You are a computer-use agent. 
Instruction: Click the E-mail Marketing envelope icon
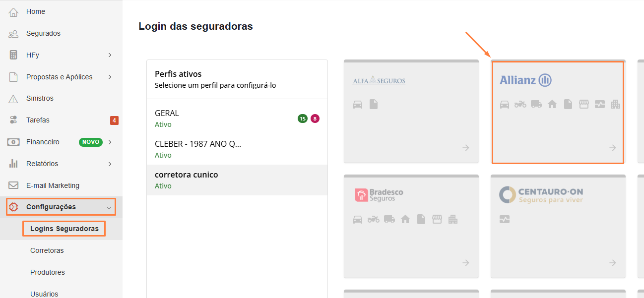click(13, 185)
